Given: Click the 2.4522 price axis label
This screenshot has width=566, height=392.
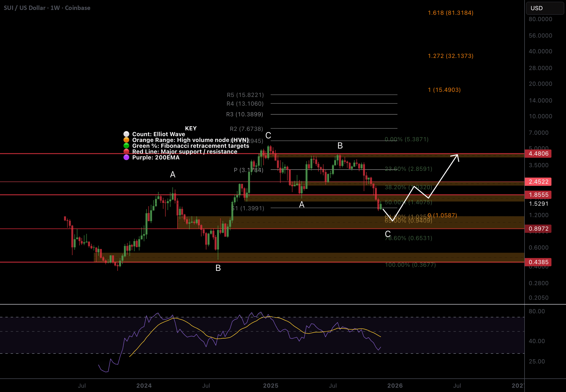Looking at the screenshot, I should click(538, 182).
